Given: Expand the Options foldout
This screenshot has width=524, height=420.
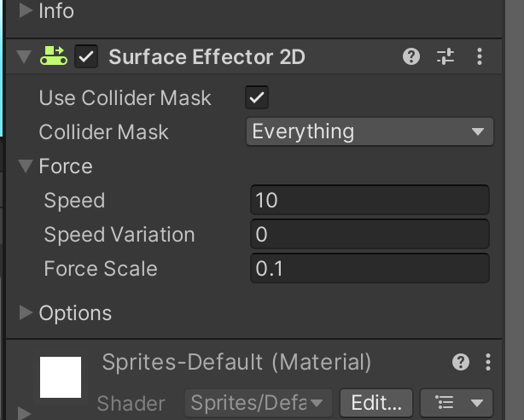Looking at the screenshot, I should 26,313.
